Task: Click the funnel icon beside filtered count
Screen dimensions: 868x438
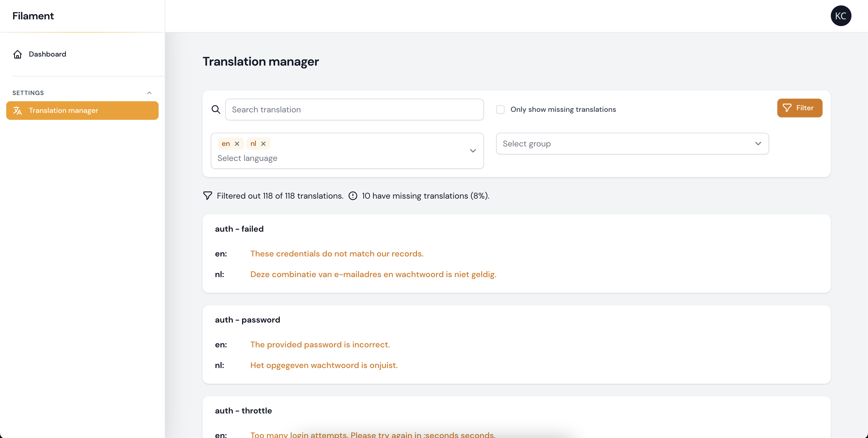Action: coord(207,196)
